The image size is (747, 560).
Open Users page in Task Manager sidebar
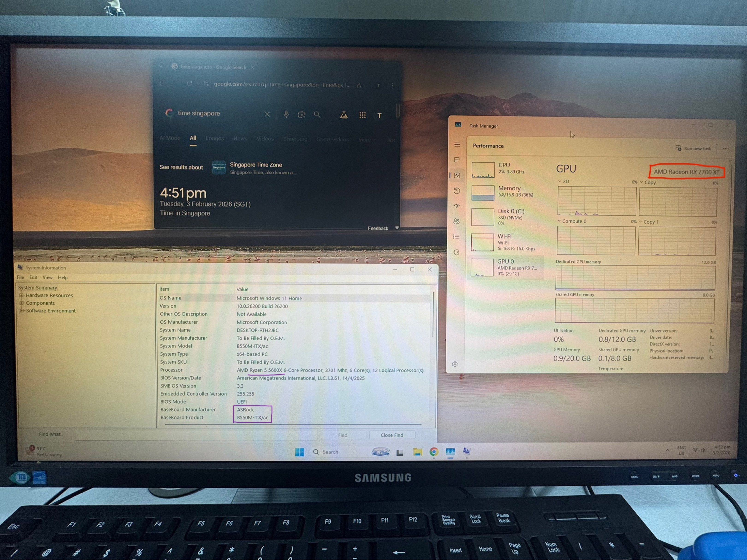pos(456,221)
